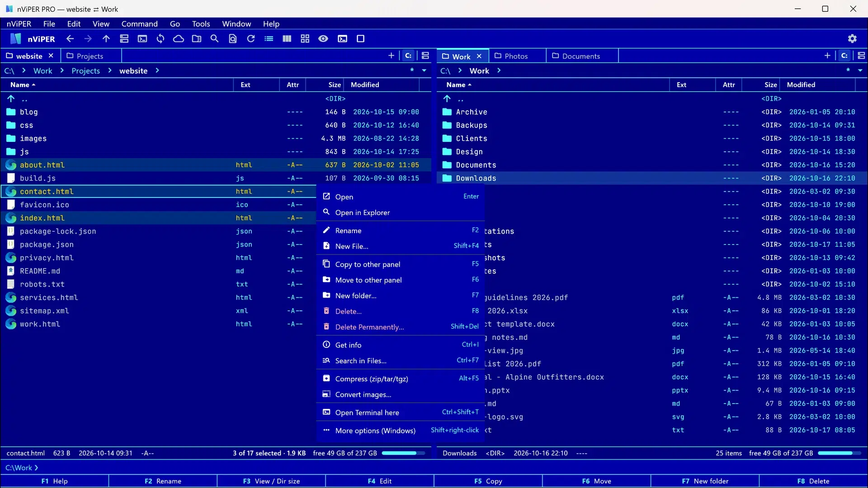Open the right panel path history dropdown arrow
This screenshot has width=868, height=488.
click(860, 70)
